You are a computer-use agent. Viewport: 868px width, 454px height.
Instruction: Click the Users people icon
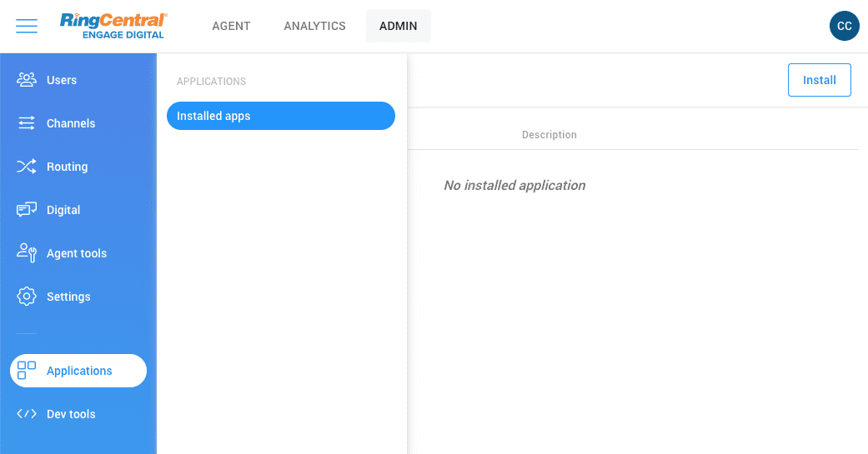(x=27, y=80)
